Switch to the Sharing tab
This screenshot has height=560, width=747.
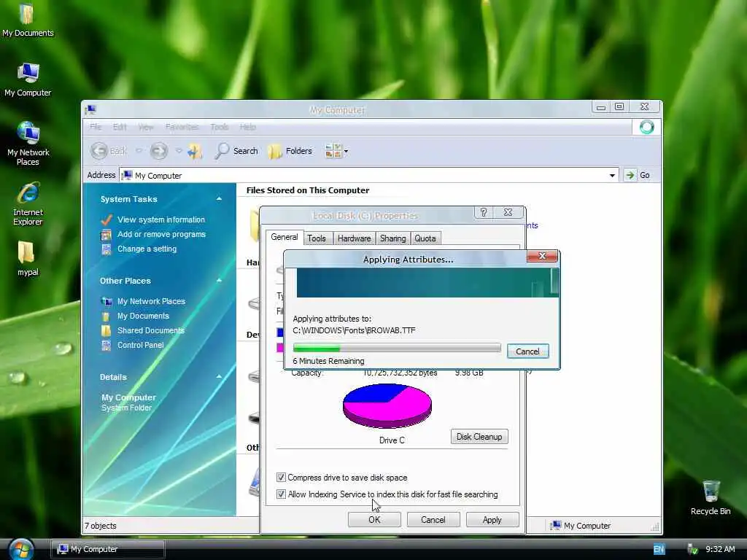(393, 238)
